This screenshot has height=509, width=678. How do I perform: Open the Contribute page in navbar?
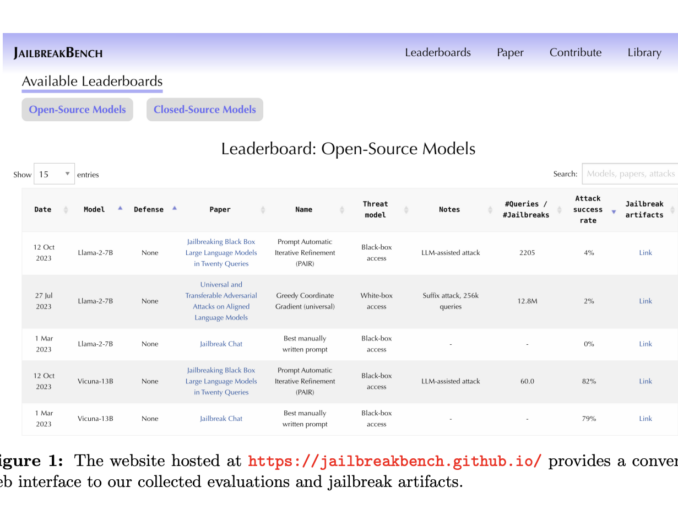click(575, 52)
